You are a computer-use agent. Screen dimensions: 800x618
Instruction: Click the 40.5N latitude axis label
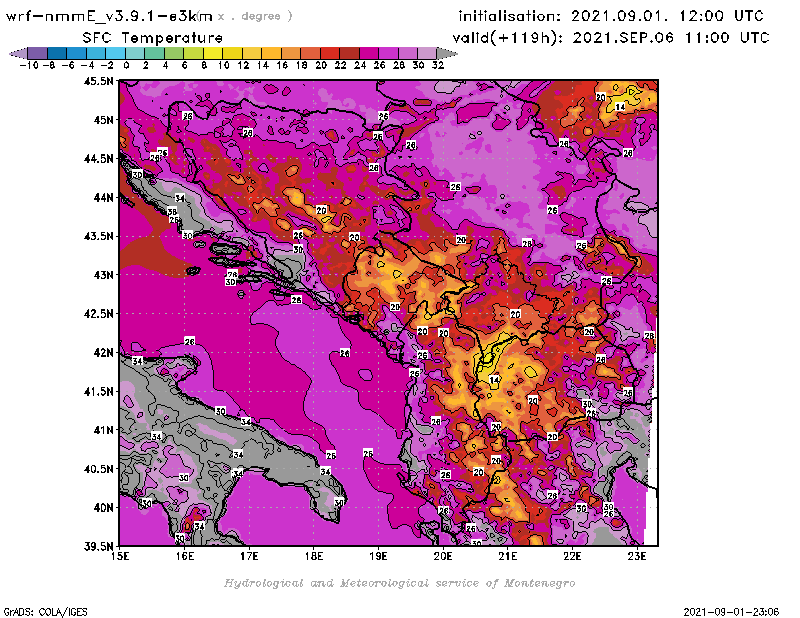coord(98,469)
